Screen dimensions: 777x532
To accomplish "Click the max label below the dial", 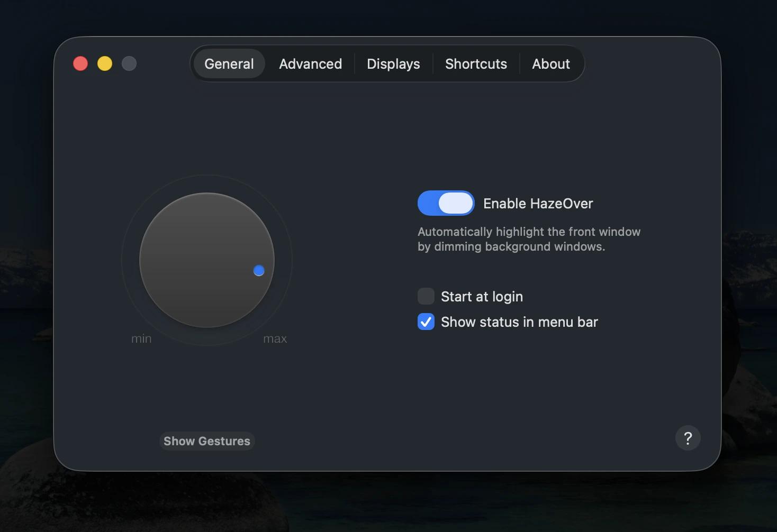I will [275, 338].
